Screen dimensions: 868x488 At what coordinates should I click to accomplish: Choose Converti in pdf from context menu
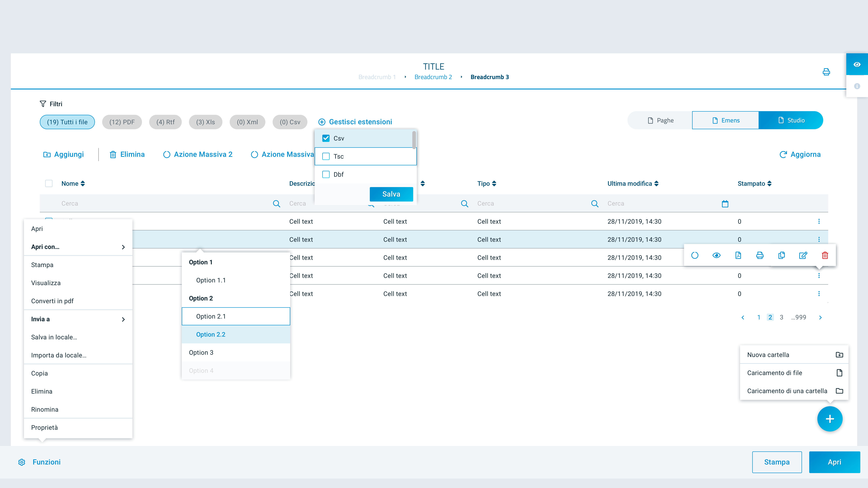click(x=78, y=301)
